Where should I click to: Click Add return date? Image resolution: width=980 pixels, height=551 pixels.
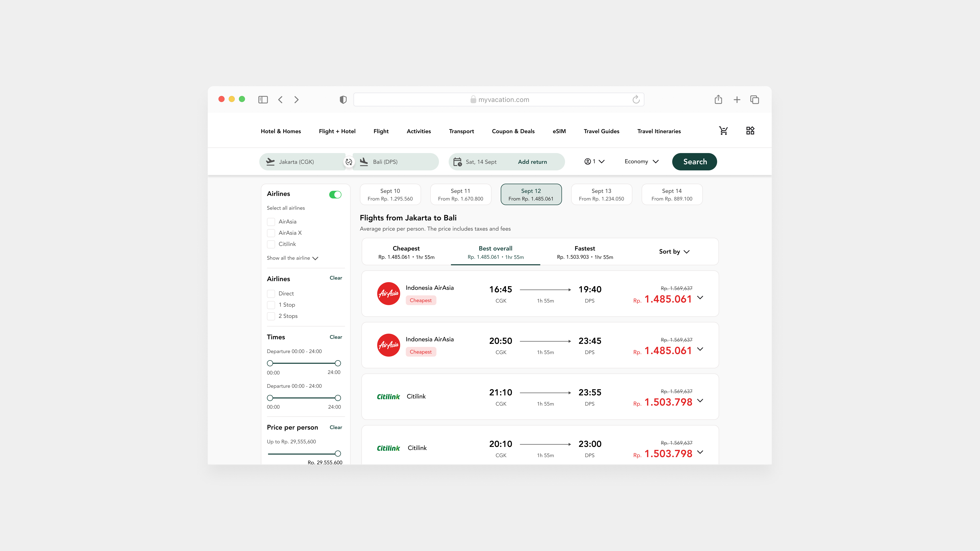click(x=532, y=162)
